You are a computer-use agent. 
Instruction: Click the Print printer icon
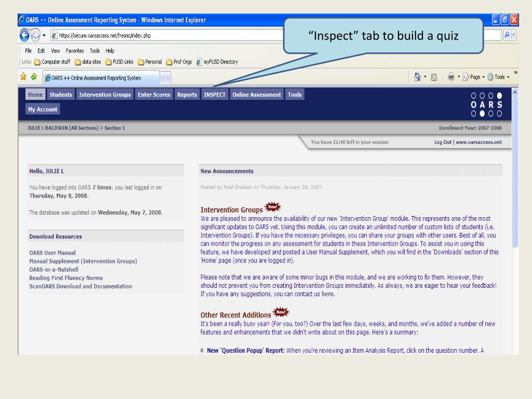click(451, 77)
